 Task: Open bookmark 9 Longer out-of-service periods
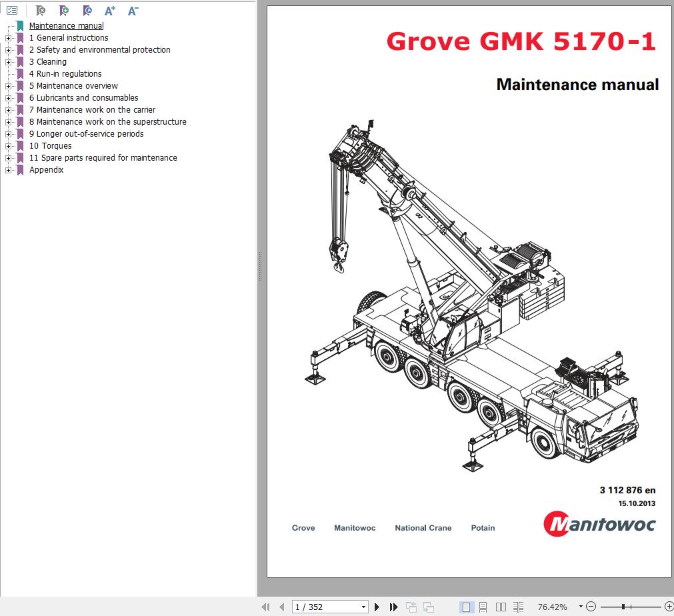click(x=87, y=134)
